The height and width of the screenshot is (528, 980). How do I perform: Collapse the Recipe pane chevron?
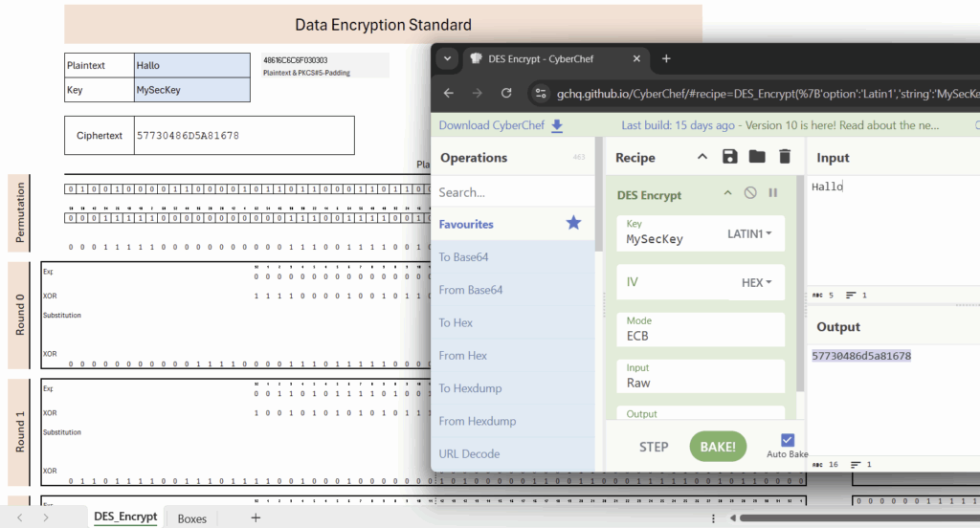702,157
